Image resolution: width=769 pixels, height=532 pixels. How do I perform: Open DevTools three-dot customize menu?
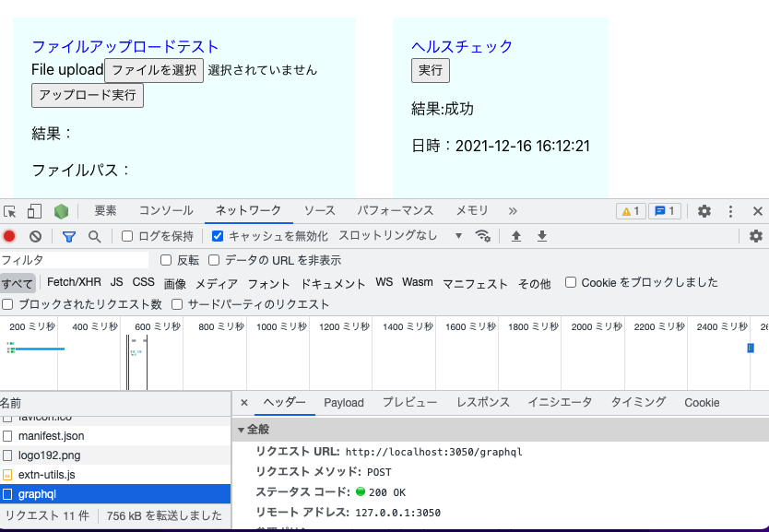click(731, 211)
